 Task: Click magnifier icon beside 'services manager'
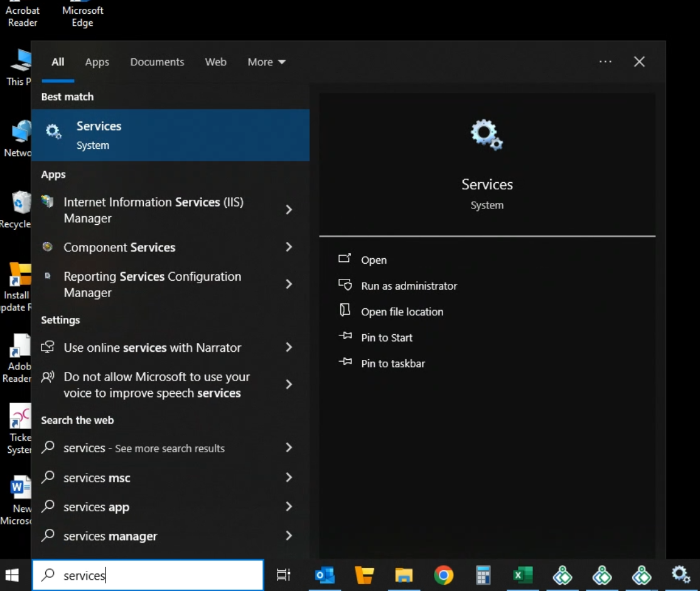pyautogui.click(x=47, y=535)
